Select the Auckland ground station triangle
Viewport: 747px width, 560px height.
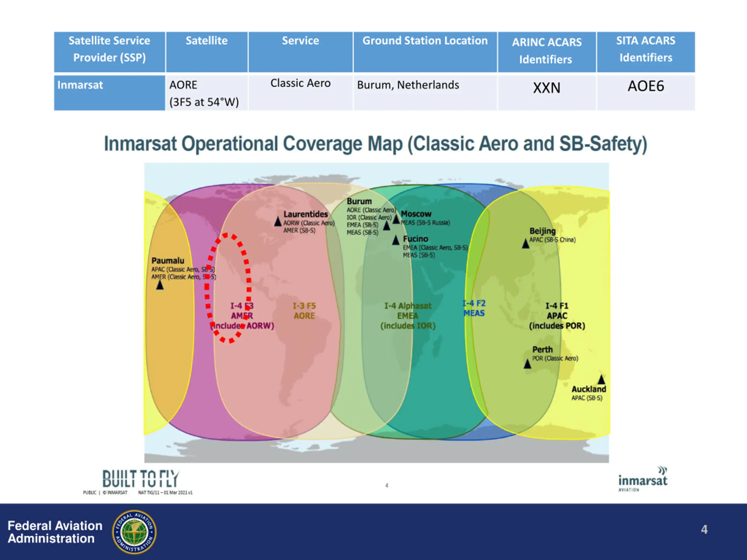click(601, 379)
